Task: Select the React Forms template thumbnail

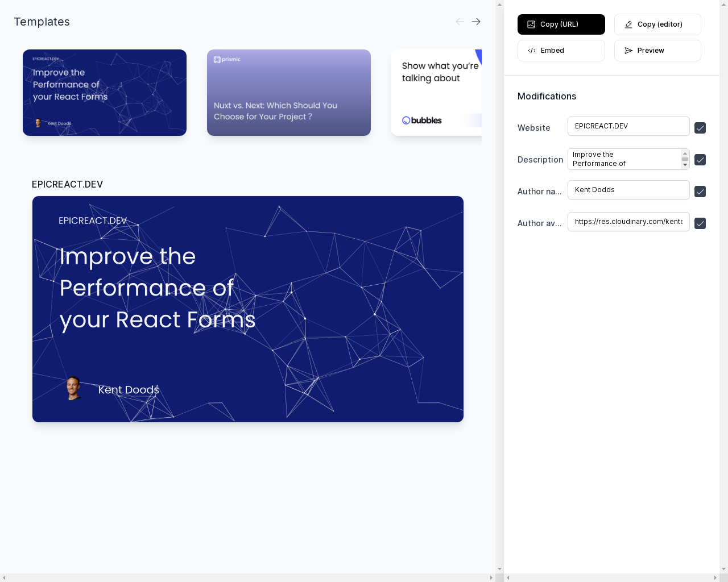Action: click(105, 93)
